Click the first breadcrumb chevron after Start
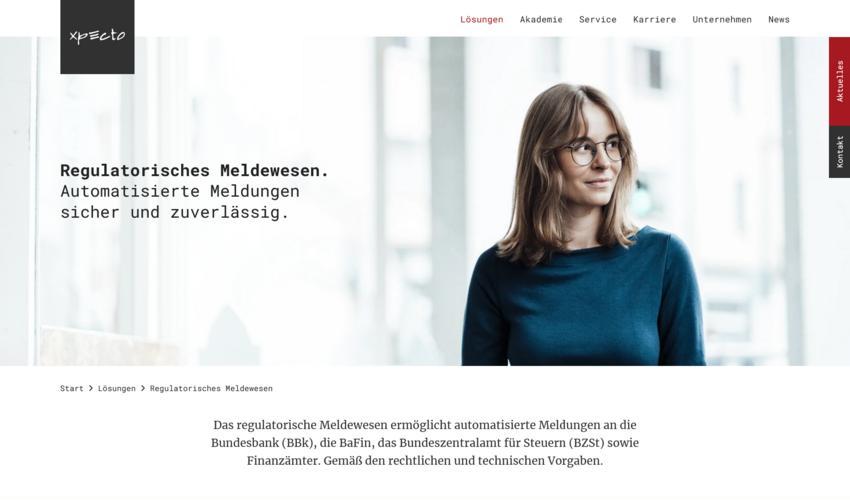This screenshot has height=500, width=850. pyautogui.click(x=91, y=388)
